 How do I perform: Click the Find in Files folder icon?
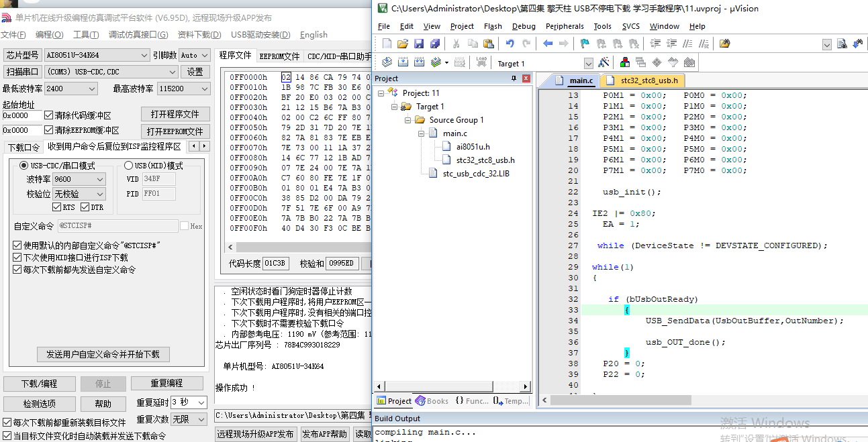coord(724,44)
